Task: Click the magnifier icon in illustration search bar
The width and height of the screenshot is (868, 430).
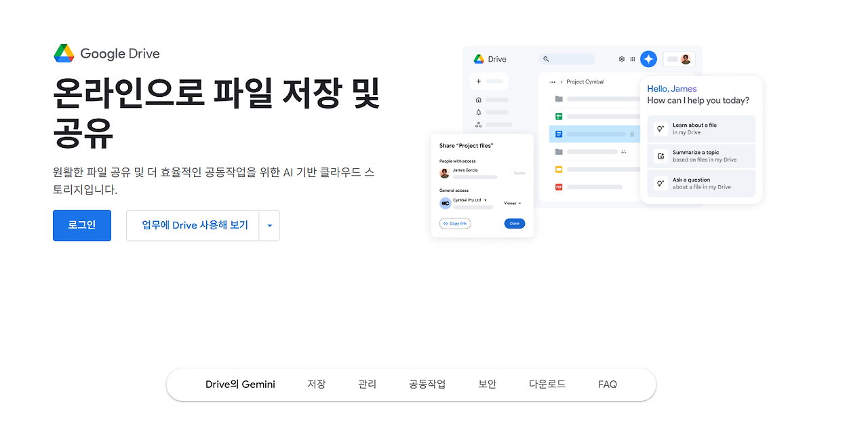Action: (546, 59)
